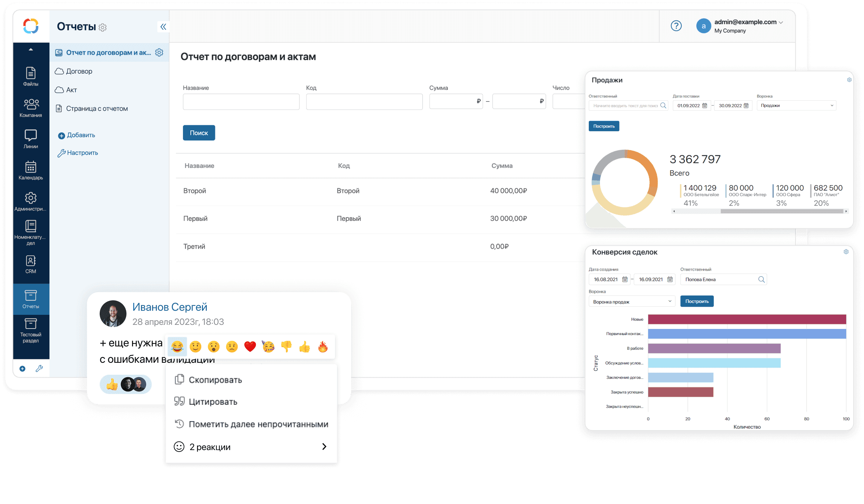
Task: Click the help question mark icon
Action: coord(676,26)
